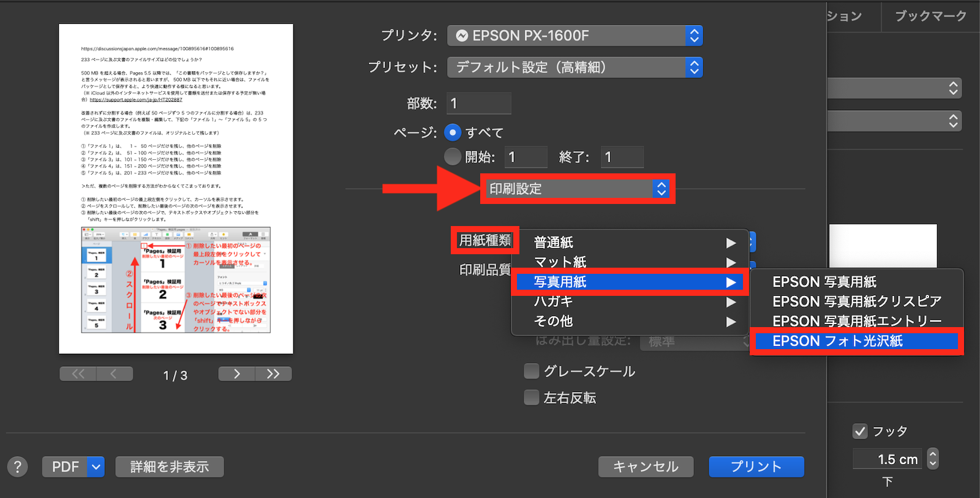Choose マット紙 menu item
Image resolution: width=980 pixels, height=498 pixels.
click(630, 262)
